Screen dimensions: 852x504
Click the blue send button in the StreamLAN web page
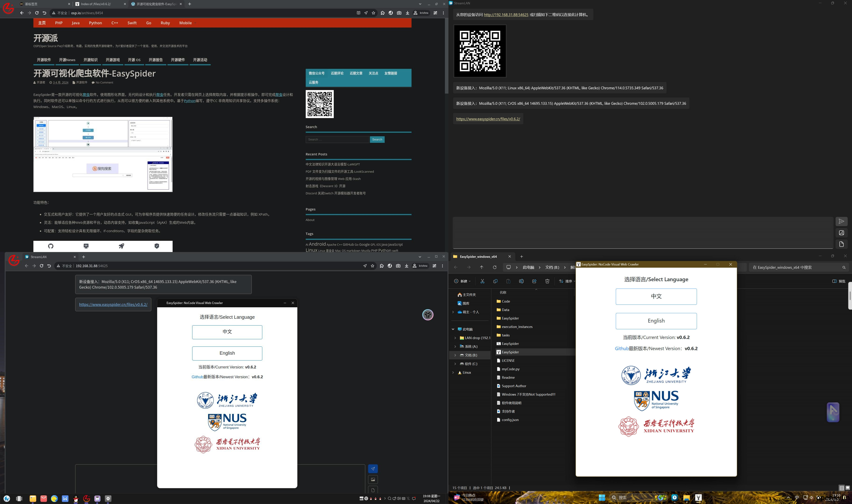pyautogui.click(x=373, y=469)
